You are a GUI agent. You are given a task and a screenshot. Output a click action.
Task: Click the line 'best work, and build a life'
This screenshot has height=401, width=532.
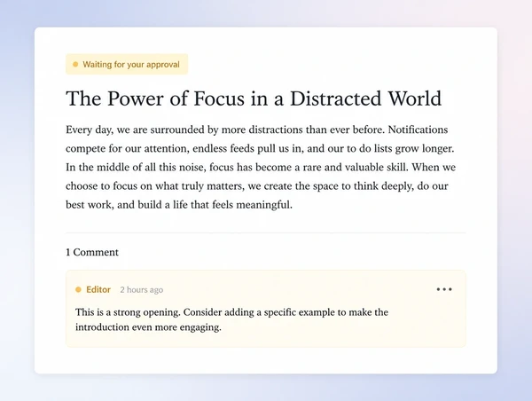point(179,205)
